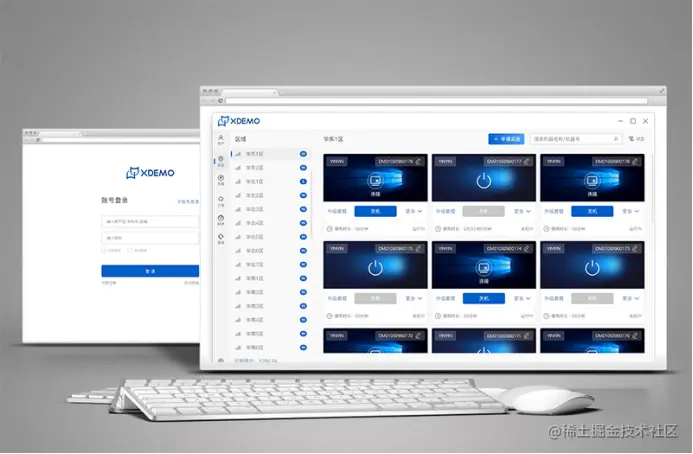Image resolution: width=693 pixels, height=454 pixels.
Task: Open the user profile icon in XDEMO sidebar
Action: point(221,140)
